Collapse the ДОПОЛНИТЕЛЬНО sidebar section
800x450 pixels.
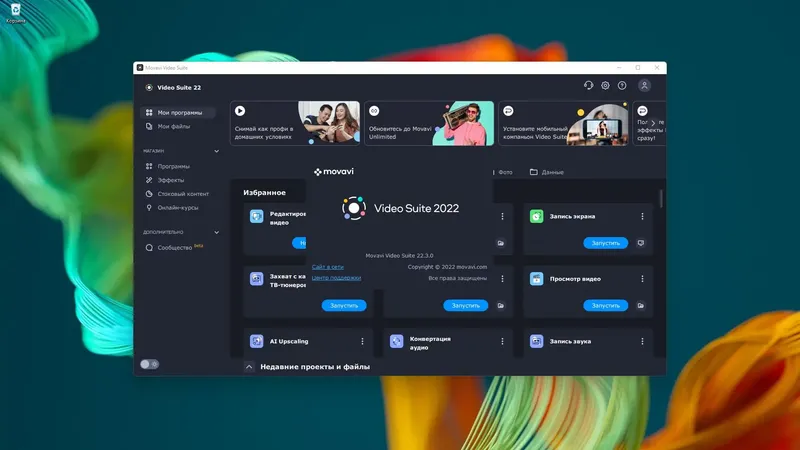(216, 233)
